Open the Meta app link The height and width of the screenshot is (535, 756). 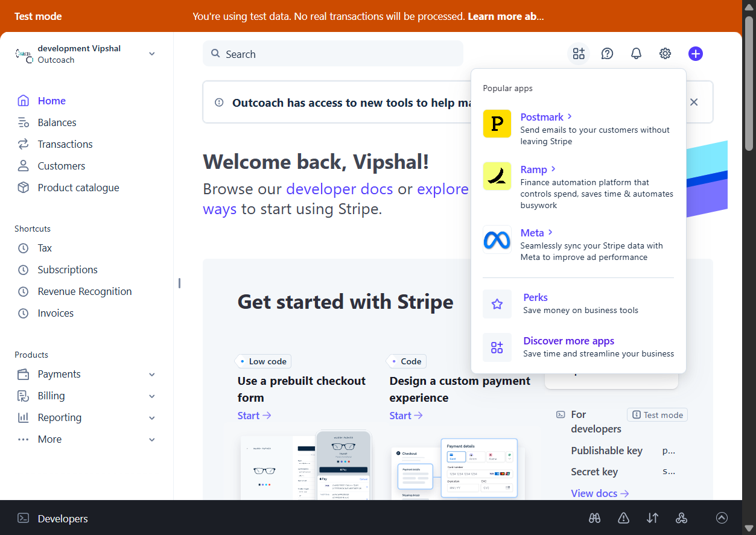[536, 233]
